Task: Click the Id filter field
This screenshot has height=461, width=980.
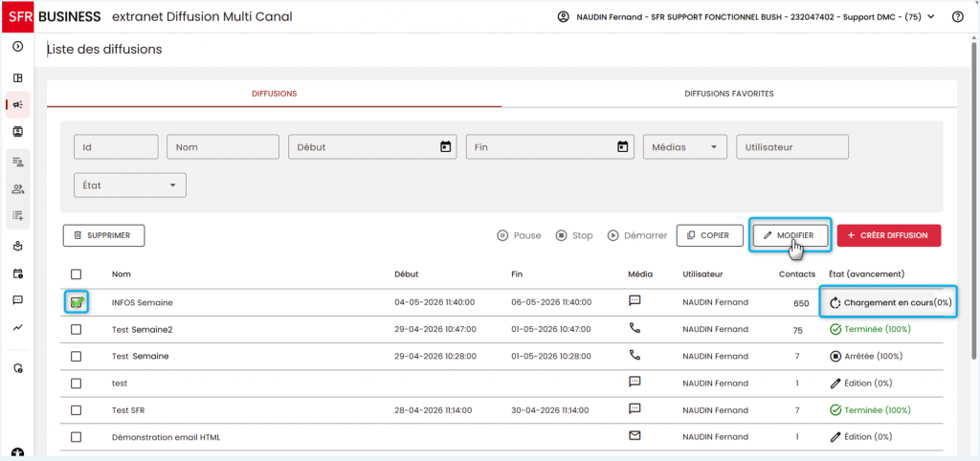Action: point(116,146)
